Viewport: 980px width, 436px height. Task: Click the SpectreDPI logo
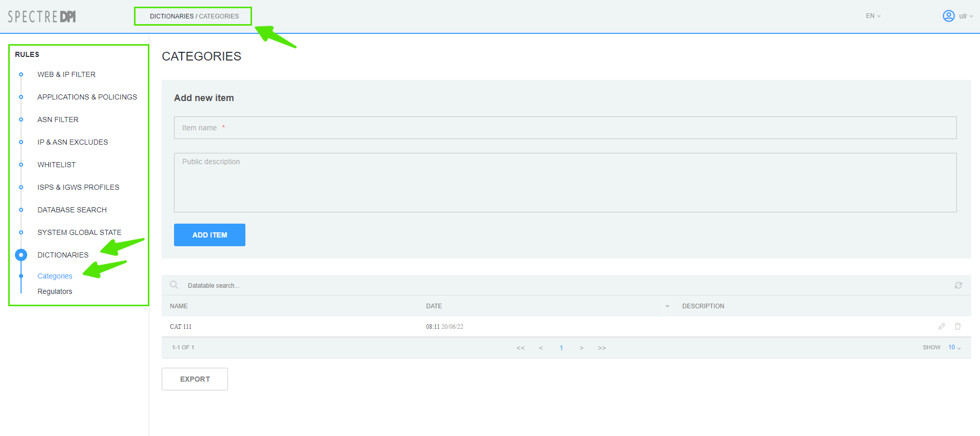coord(42,16)
